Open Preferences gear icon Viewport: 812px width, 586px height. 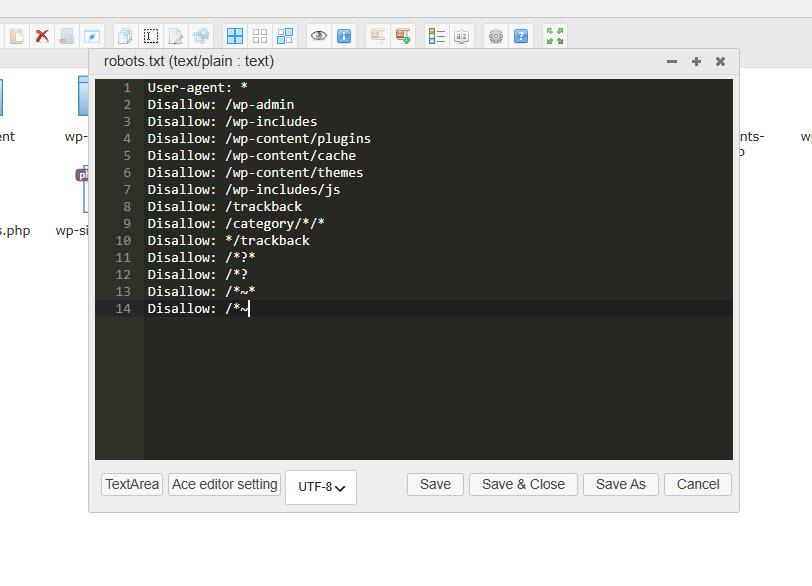coord(496,36)
